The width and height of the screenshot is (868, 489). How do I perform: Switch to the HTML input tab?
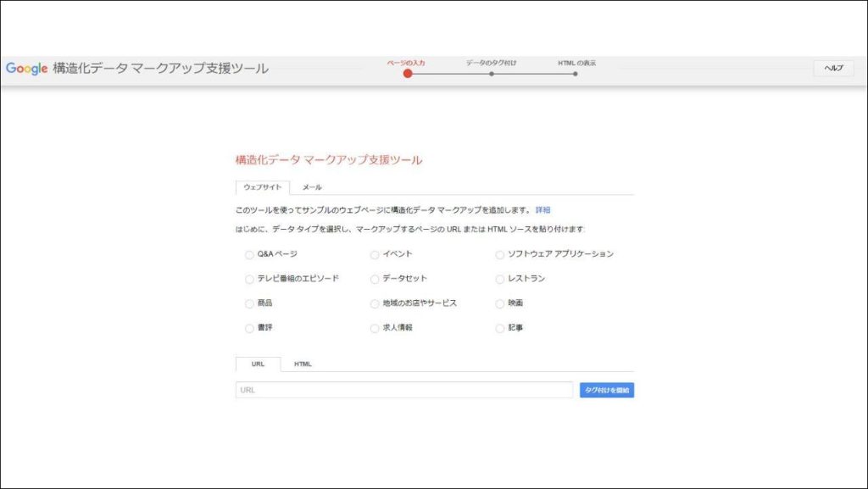click(x=303, y=364)
